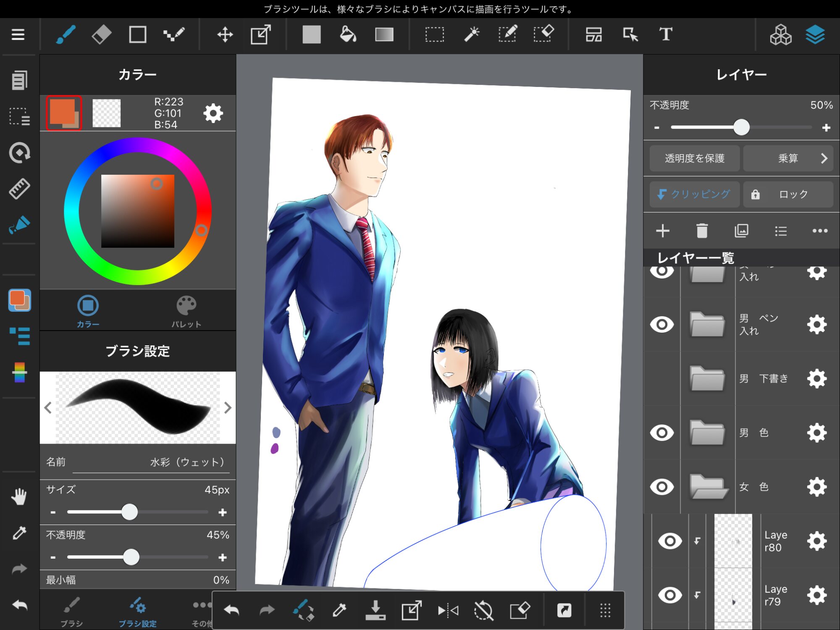Click flip horizontal icon in bottom bar
The height and width of the screenshot is (630, 840).
[448, 610]
